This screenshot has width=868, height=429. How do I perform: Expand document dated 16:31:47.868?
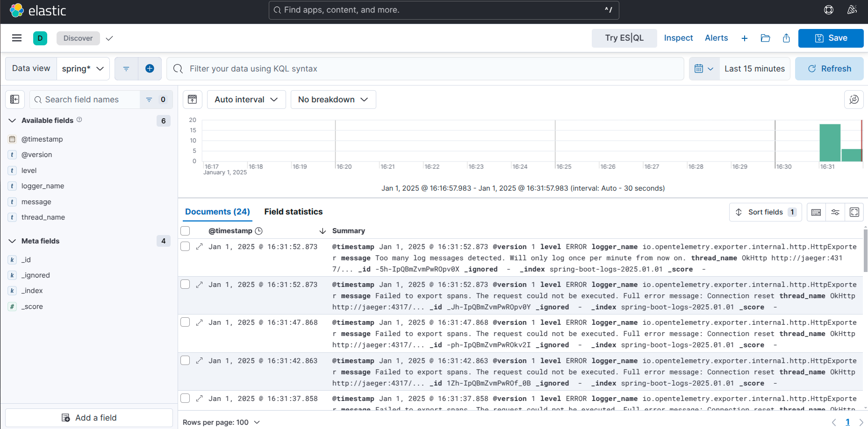[200, 322]
